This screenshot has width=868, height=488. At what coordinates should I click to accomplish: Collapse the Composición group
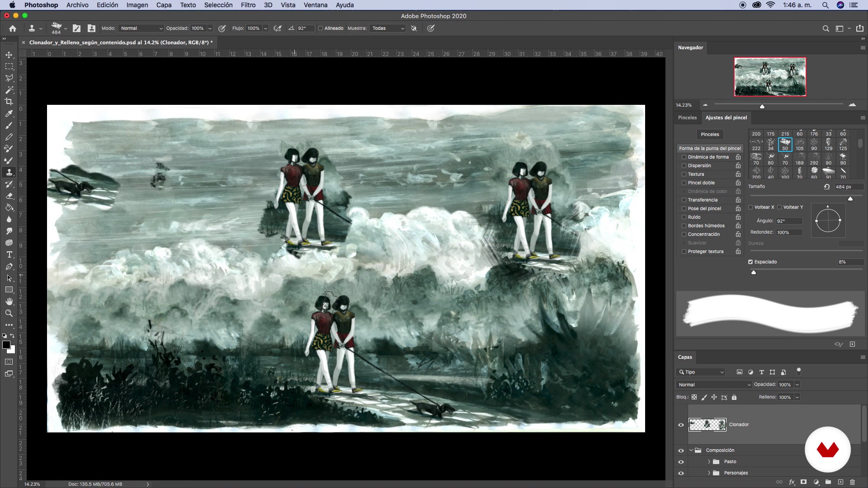coord(691,450)
